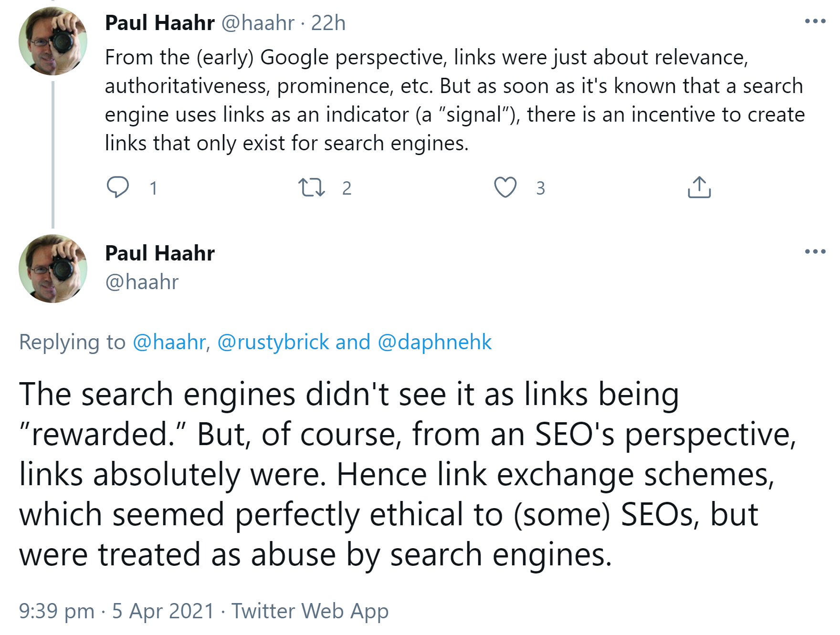Click Paul Haahr's avatar on the main tweet
Viewport: 840px width, 635px height.
click(x=53, y=269)
